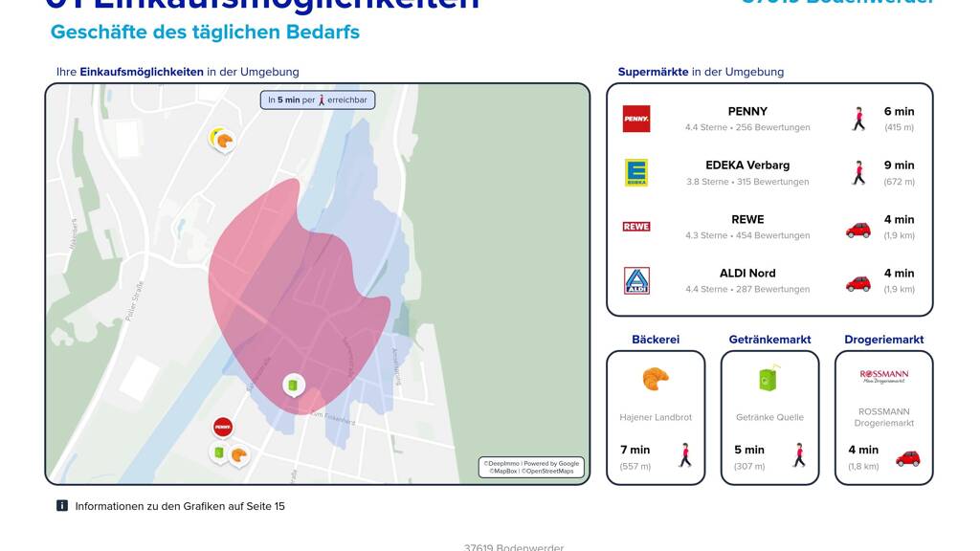Select the red PENNY marker on the map
This screenshot has width=980, height=551.
pyautogui.click(x=223, y=427)
